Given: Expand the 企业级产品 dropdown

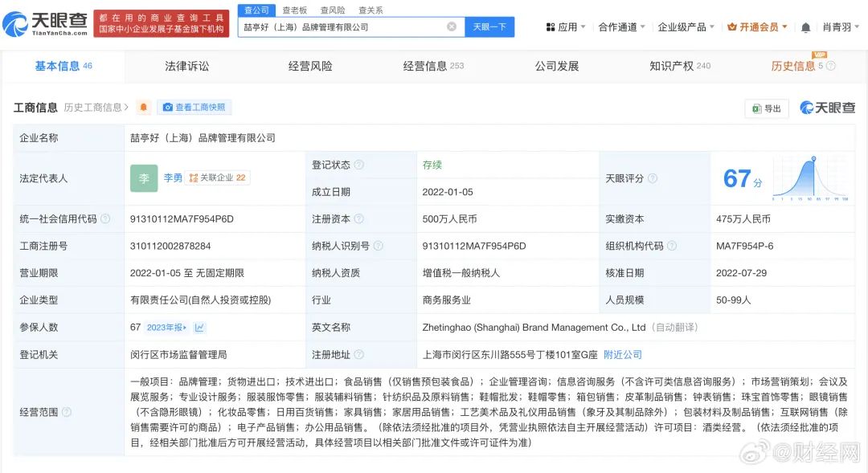Looking at the screenshot, I should (686, 27).
